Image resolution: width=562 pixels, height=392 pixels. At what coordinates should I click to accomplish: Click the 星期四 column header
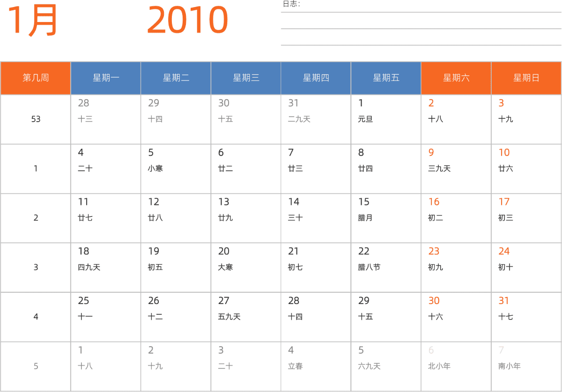316,78
